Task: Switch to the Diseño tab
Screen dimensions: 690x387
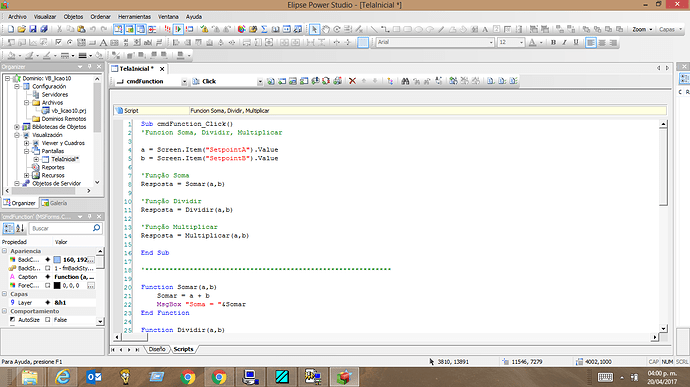Action: (x=157, y=349)
